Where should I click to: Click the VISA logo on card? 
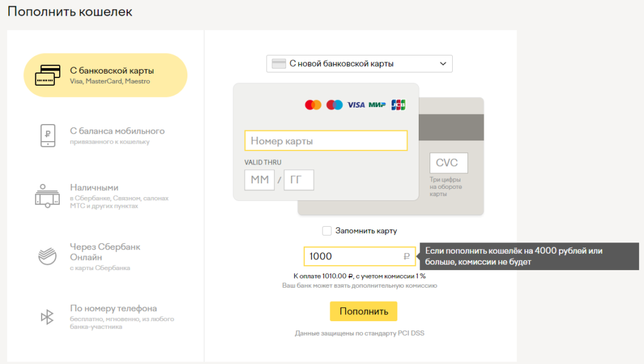pyautogui.click(x=356, y=105)
